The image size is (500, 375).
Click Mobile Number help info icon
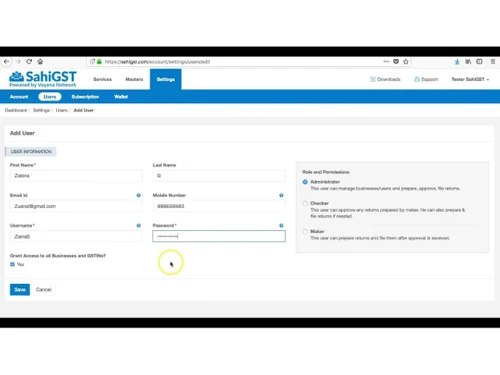point(281,195)
